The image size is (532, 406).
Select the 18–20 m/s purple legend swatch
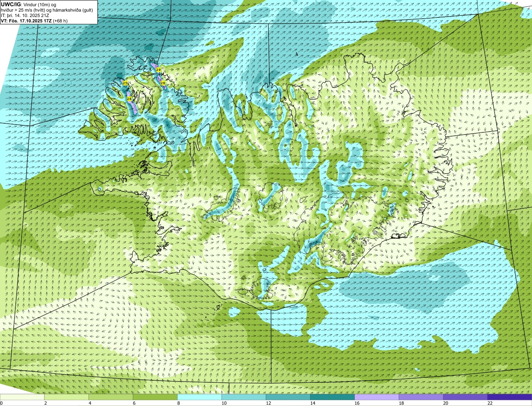421,397
